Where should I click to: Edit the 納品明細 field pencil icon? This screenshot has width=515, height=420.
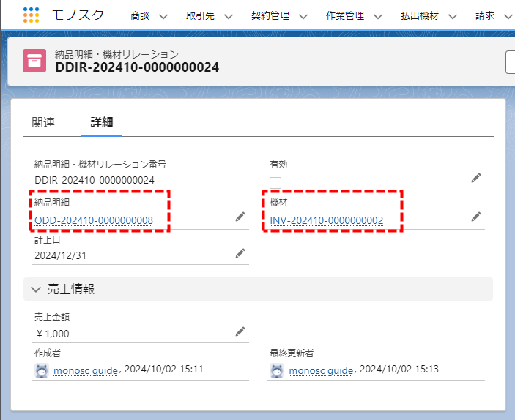(240, 217)
